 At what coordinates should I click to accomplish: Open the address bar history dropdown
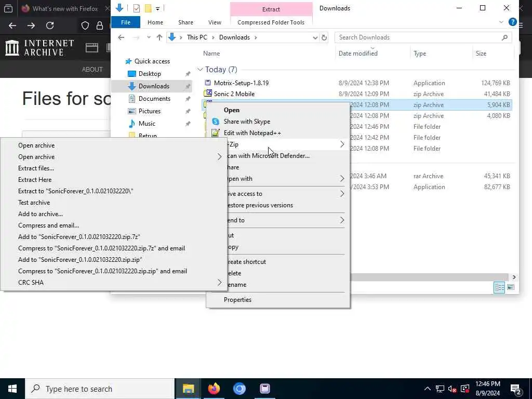point(315,37)
